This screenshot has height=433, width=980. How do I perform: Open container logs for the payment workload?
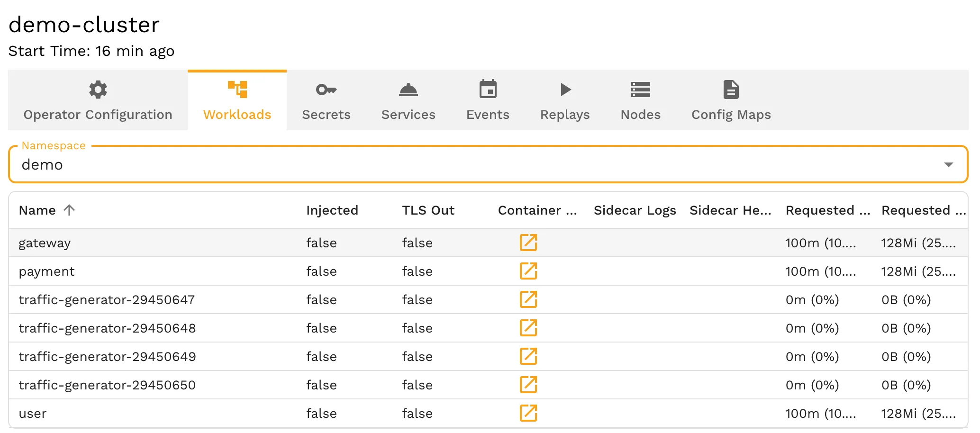coord(528,271)
